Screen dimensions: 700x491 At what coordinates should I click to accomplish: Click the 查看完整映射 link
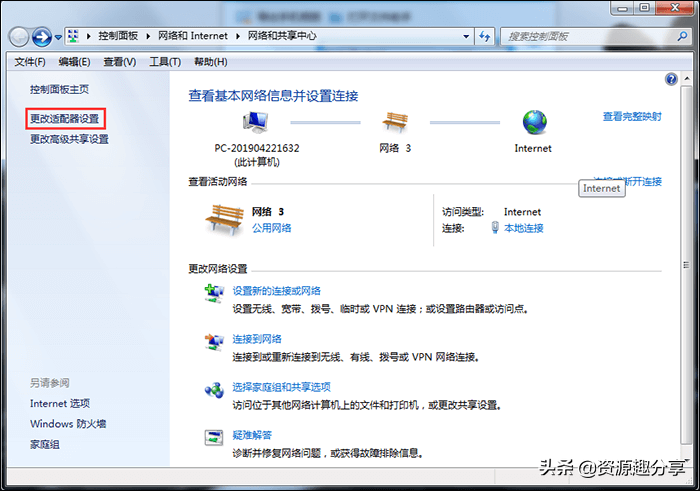pos(632,117)
